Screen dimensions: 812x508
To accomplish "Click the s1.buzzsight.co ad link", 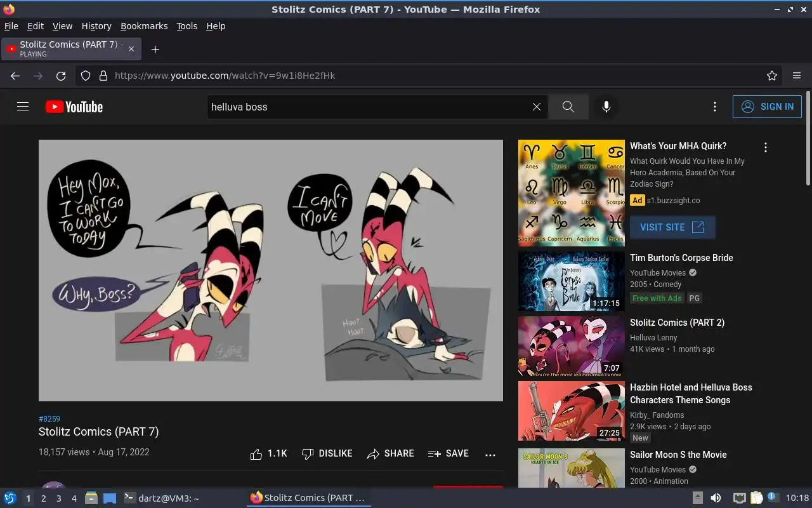I will coord(673,200).
